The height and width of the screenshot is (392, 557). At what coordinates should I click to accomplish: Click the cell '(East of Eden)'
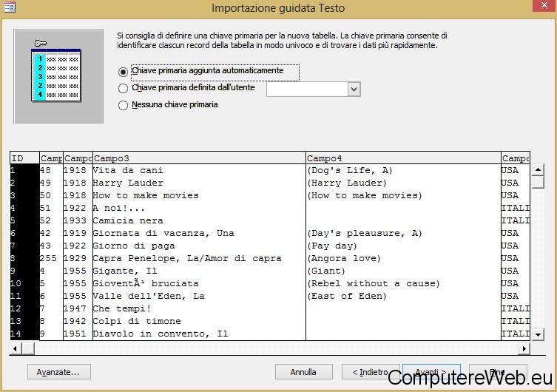404,296
